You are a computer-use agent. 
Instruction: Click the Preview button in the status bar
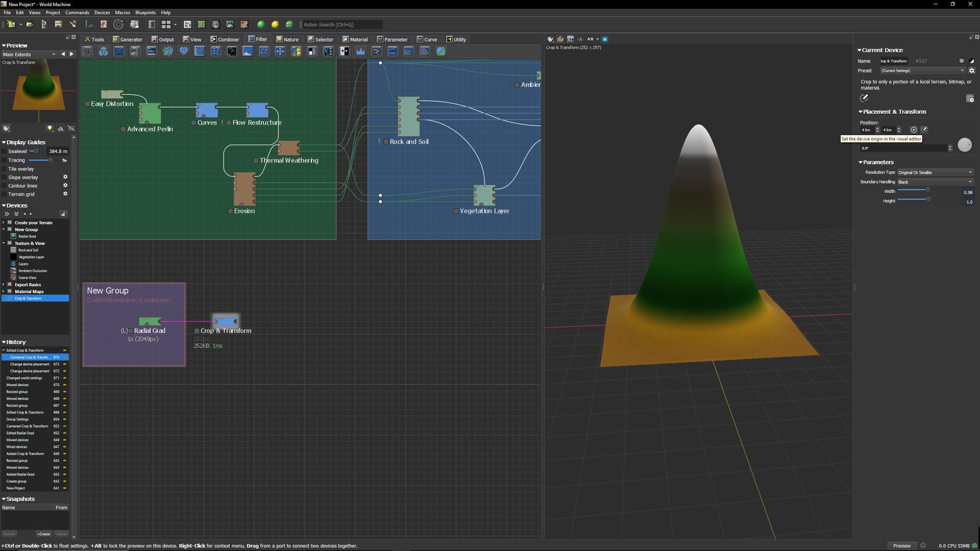pyautogui.click(x=901, y=545)
